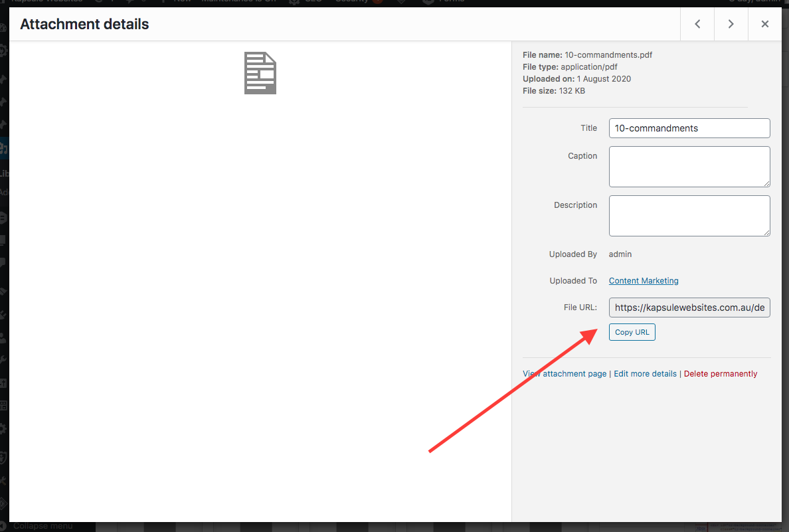The width and height of the screenshot is (789, 532).
Task: Select the highlighted Media icon in the sidebar
Action: [x=4, y=147]
